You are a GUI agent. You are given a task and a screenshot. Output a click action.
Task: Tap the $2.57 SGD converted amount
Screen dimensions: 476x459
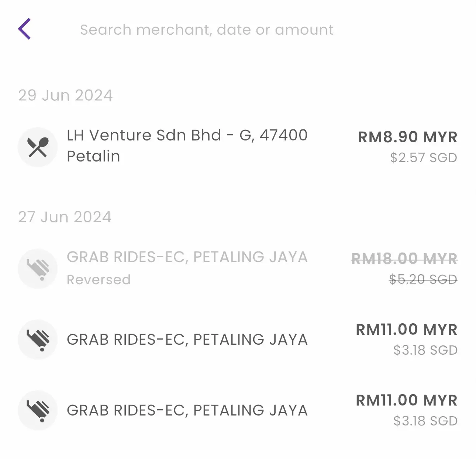[424, 158]
